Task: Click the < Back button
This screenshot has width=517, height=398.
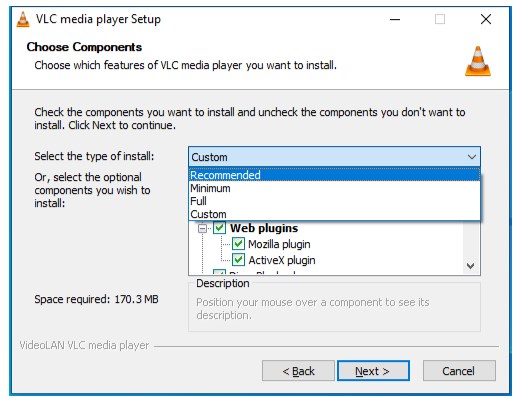Action: click(x=298, y=371)
